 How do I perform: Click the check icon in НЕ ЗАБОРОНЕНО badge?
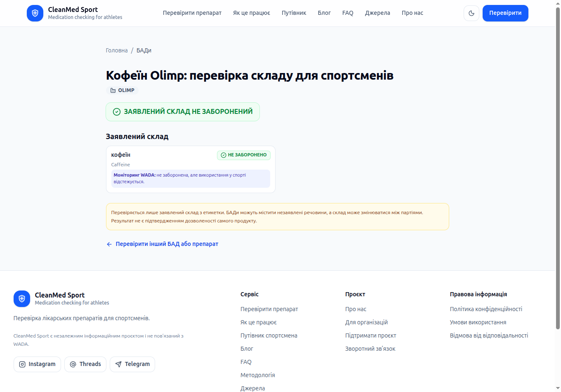click(224, 155)
